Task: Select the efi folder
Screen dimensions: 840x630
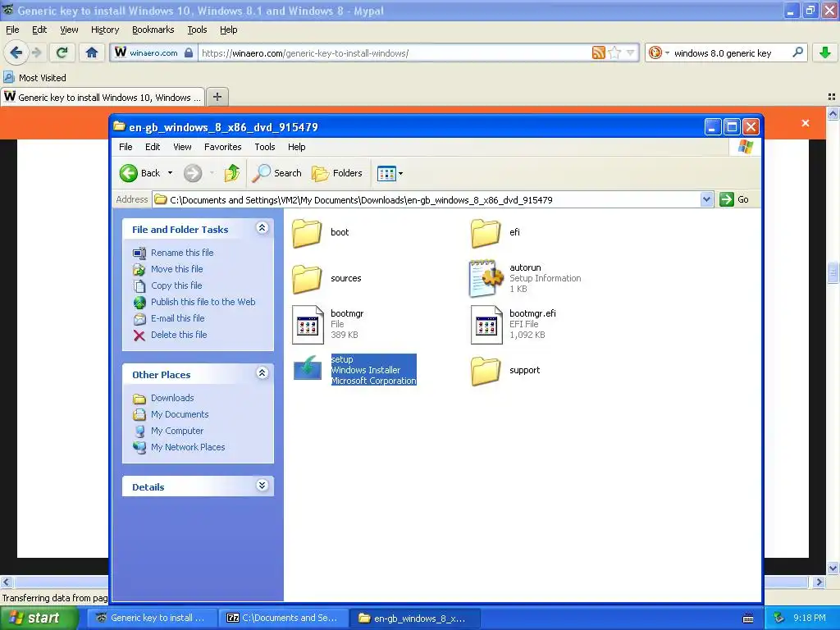Action: 495,232
